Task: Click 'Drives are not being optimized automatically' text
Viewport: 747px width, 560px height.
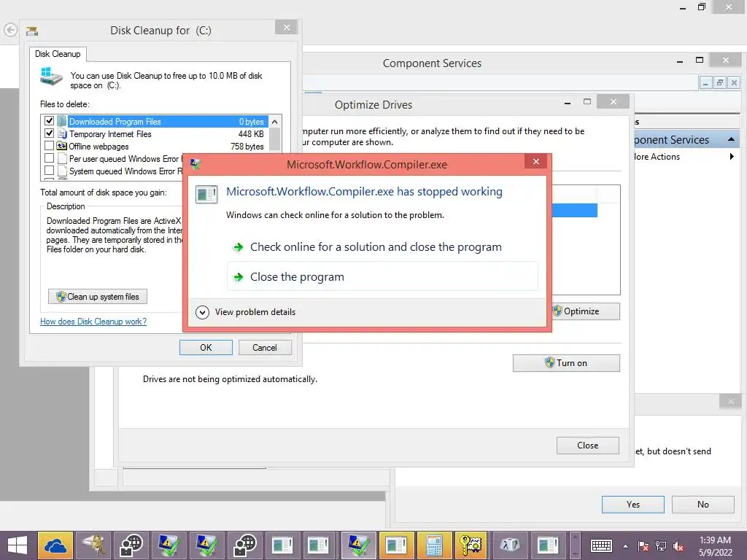Action: click(x=230, y=379)
